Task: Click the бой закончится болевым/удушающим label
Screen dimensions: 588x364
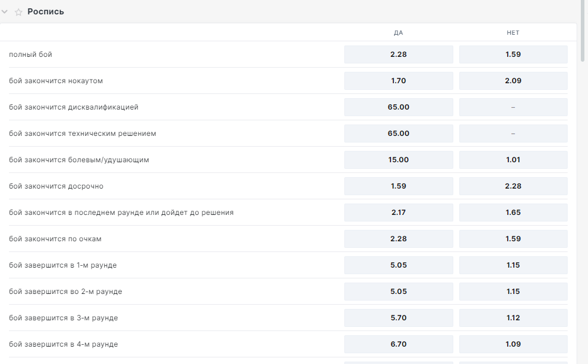Action: point(79,160)
